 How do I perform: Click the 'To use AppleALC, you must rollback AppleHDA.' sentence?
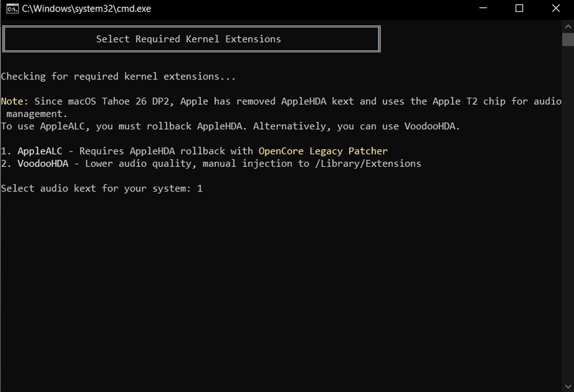124,126
